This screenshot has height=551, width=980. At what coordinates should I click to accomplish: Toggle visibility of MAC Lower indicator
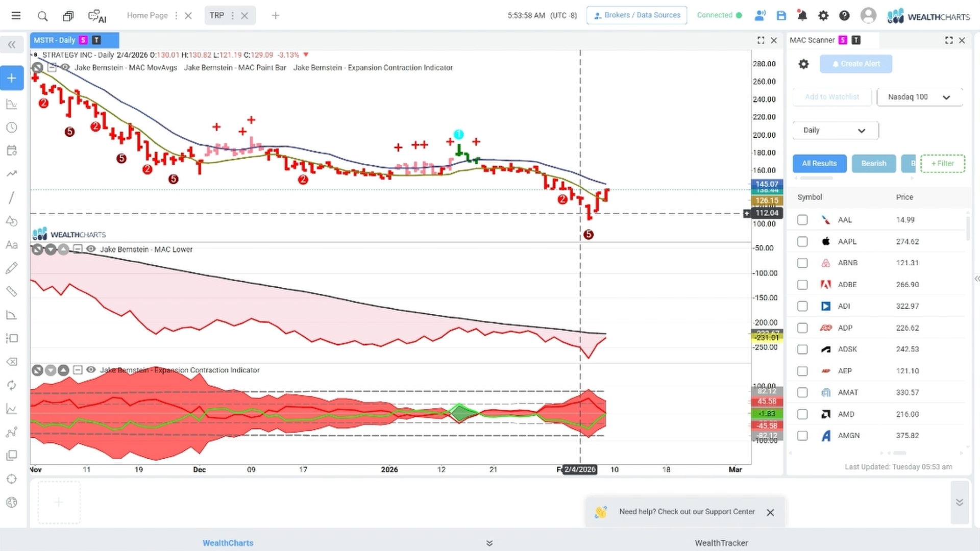[91, 249]
